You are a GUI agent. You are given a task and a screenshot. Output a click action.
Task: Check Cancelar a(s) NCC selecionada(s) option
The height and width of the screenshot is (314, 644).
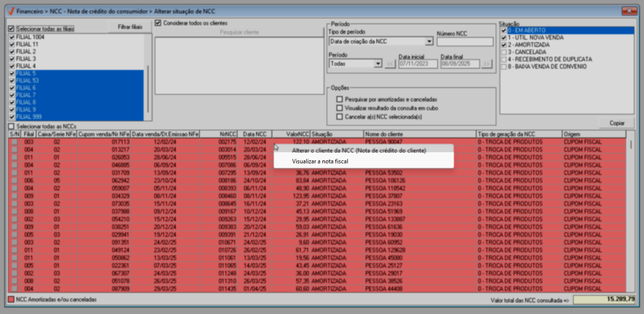coord(339,116)
